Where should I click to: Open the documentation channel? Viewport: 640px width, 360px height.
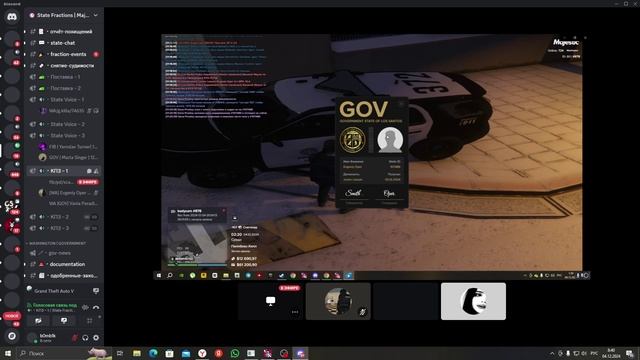(x=67, y=264)
